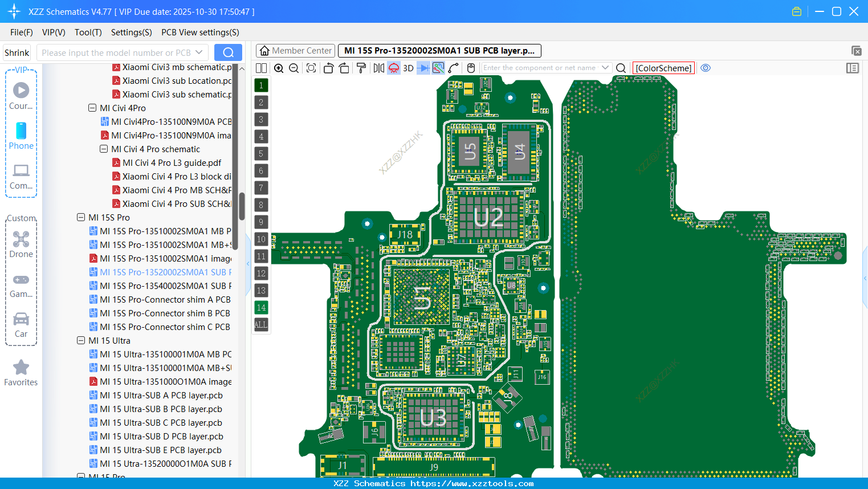Open the PCB View settings menu
868x489 pixels.
(199, 32)
